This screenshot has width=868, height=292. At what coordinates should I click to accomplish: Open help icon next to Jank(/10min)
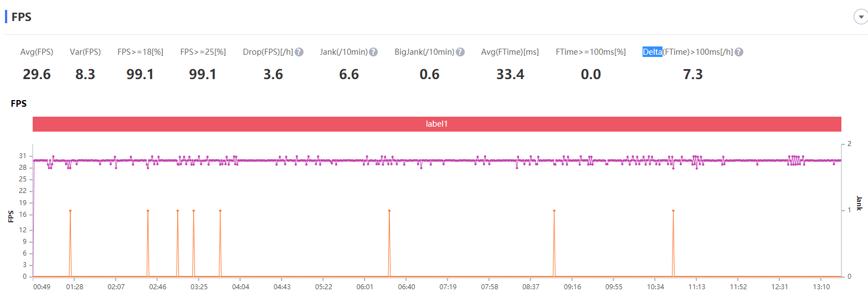click(x=373, y=52)
